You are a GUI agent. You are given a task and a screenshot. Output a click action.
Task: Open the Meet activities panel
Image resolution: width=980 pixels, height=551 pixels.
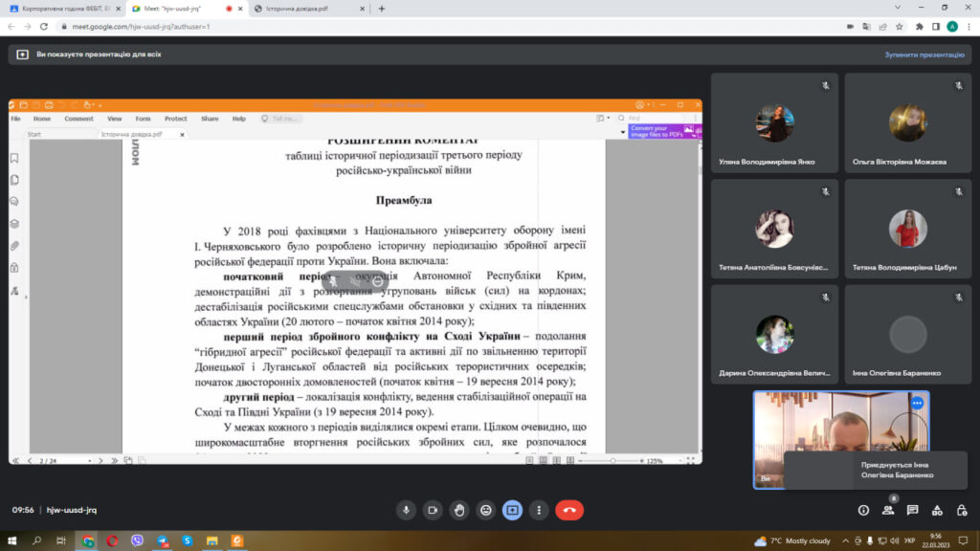tap(938, 510)
